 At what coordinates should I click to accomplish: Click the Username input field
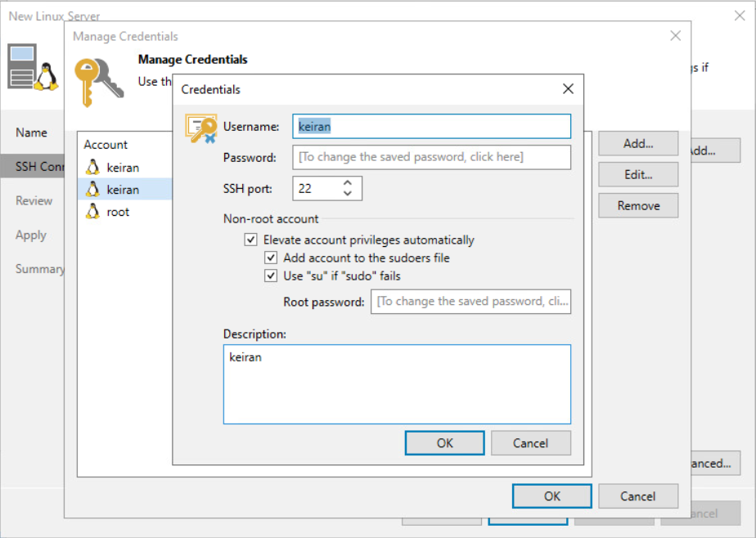431,126
